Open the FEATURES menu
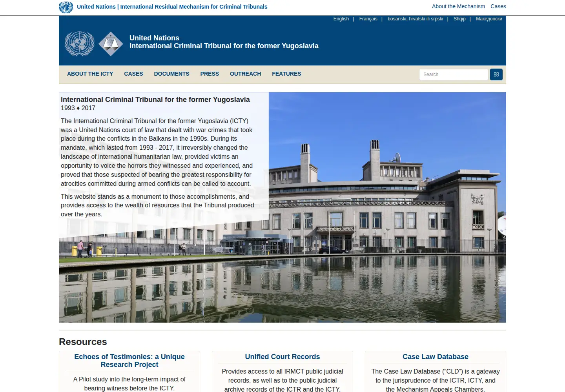This screenshot has height=392, width=565. click(x=286, y=74)
